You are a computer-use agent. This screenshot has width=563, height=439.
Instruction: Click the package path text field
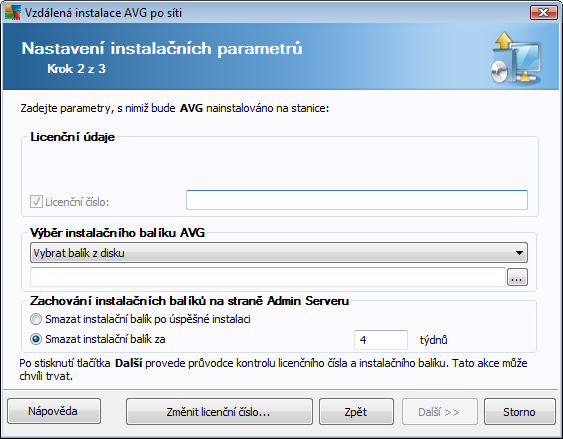(268, 277)
